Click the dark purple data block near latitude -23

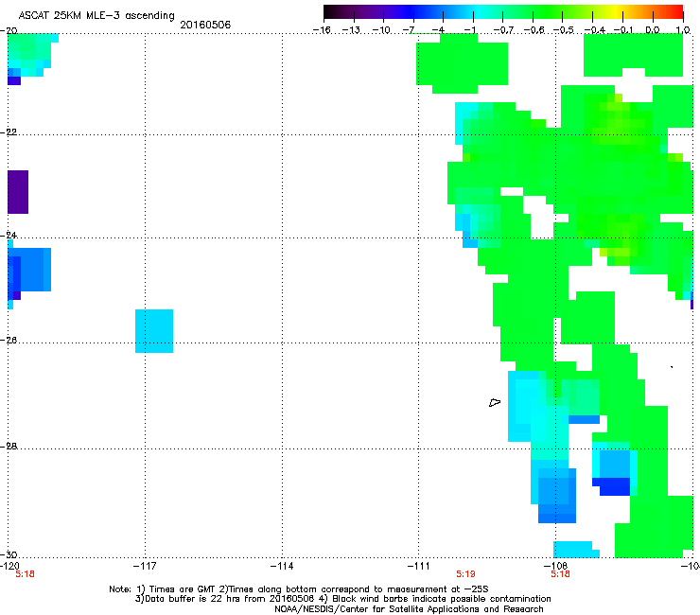(18, 192)
